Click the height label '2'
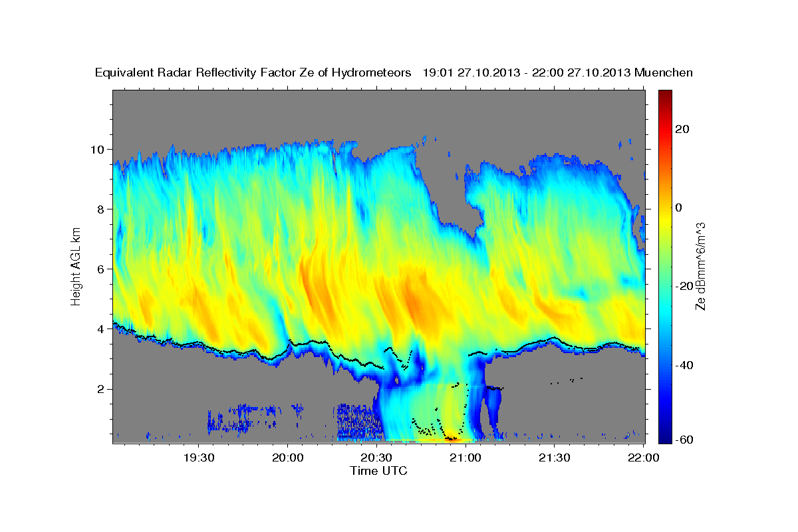Viewport: 798px width, 532px height. click(102, 389)
